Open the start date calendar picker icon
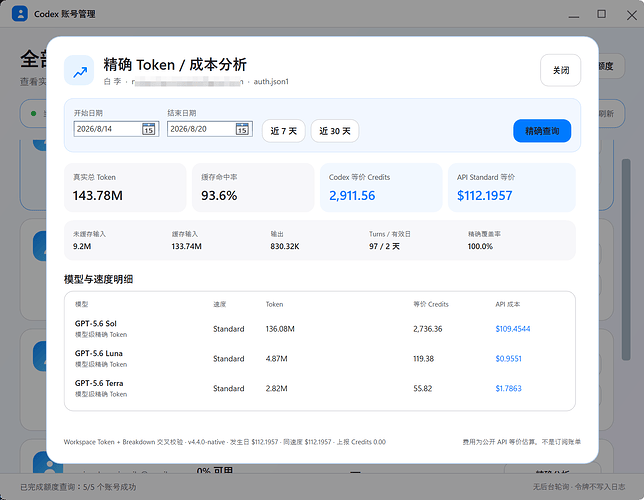The width and height of the screenshot is (644, 500). (149, 129)
